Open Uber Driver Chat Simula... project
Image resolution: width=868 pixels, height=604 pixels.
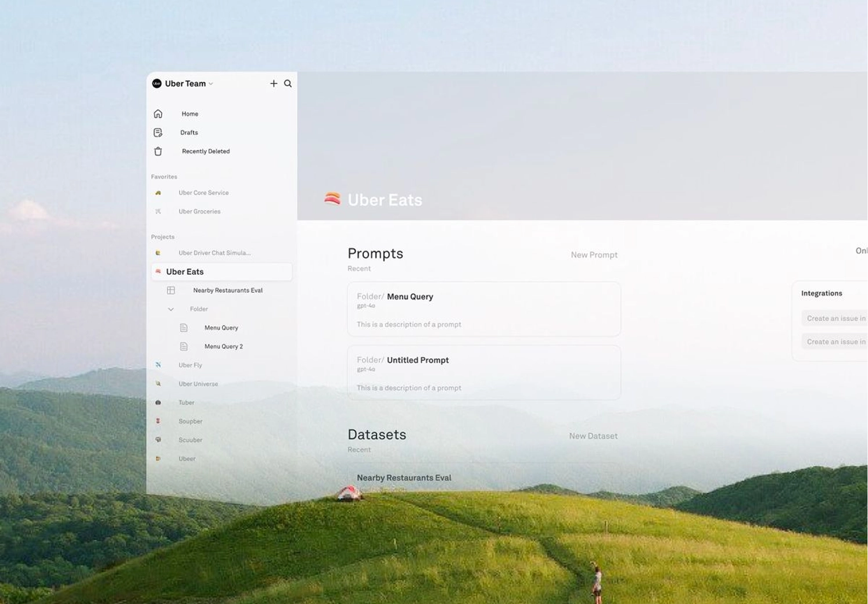click(214, 253)
